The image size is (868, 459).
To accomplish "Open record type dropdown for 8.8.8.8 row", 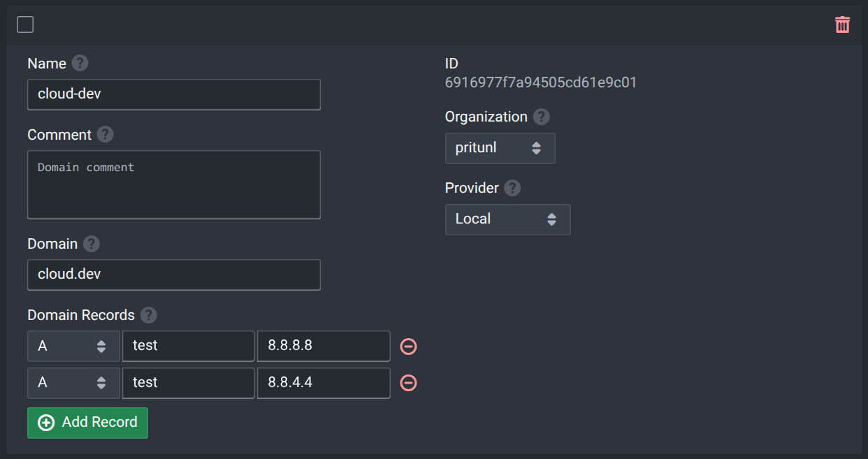I will [x=73, y=347].
